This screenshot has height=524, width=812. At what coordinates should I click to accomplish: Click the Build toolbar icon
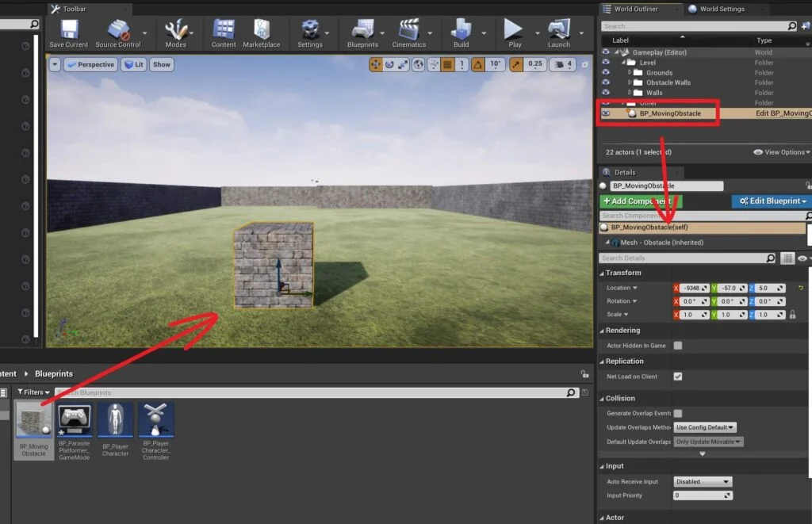pyautogui.click(x=461, y=33)
